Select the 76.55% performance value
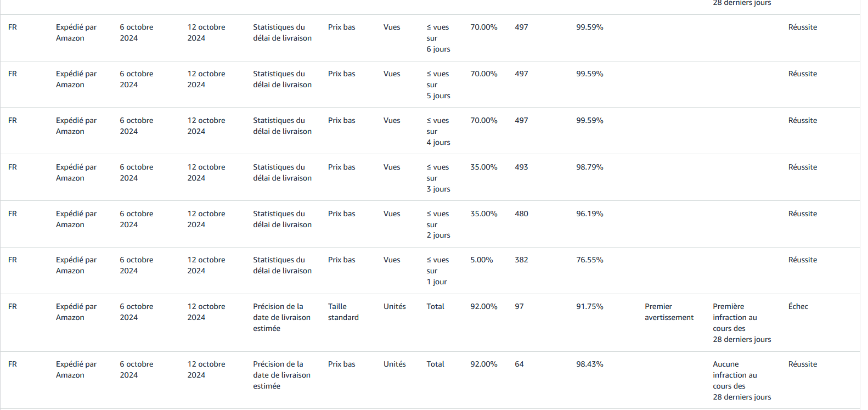The width and height of the screenshot is (868, 410). (589, 260)
